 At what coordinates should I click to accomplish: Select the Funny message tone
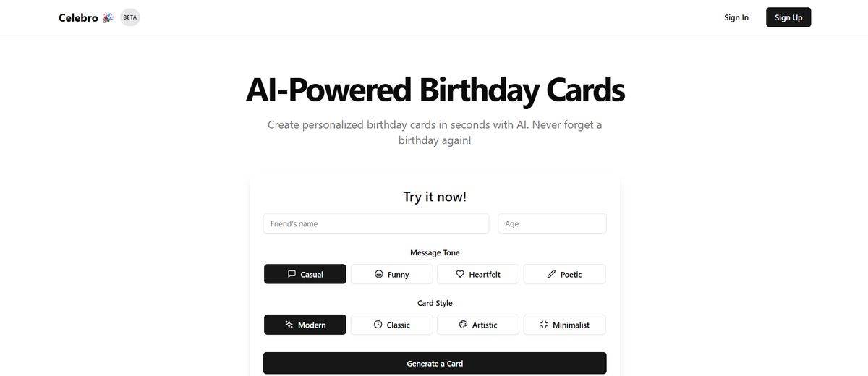pyautogui.click(x=391, y=274)
